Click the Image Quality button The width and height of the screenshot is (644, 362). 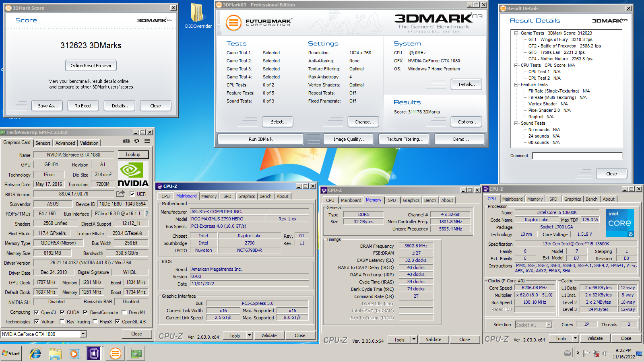coord(349,139)
